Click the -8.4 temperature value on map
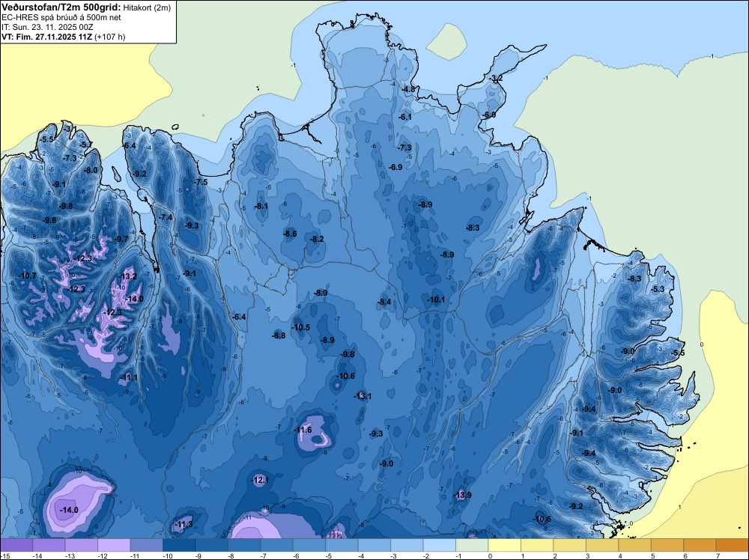 [384, 302]
